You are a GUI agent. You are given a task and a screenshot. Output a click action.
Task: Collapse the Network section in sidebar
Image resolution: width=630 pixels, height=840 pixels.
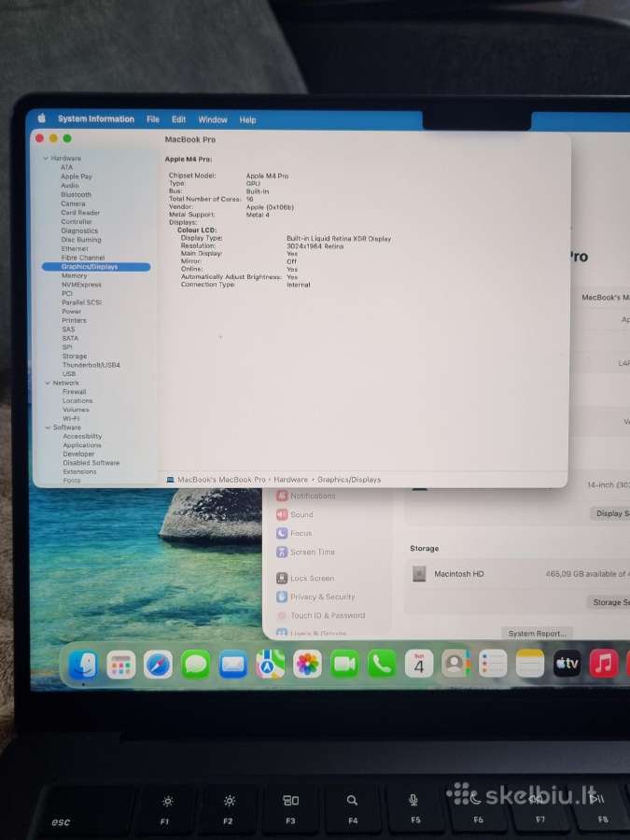[48, 383]
